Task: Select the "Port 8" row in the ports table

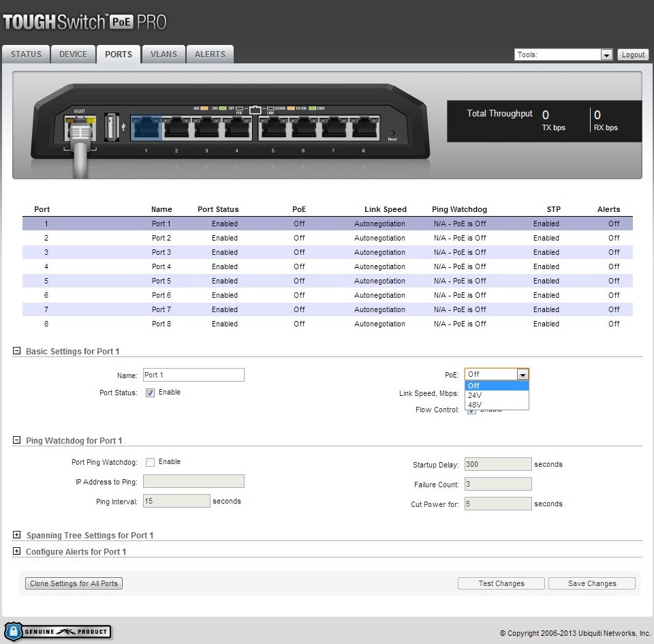Action: 328,324
